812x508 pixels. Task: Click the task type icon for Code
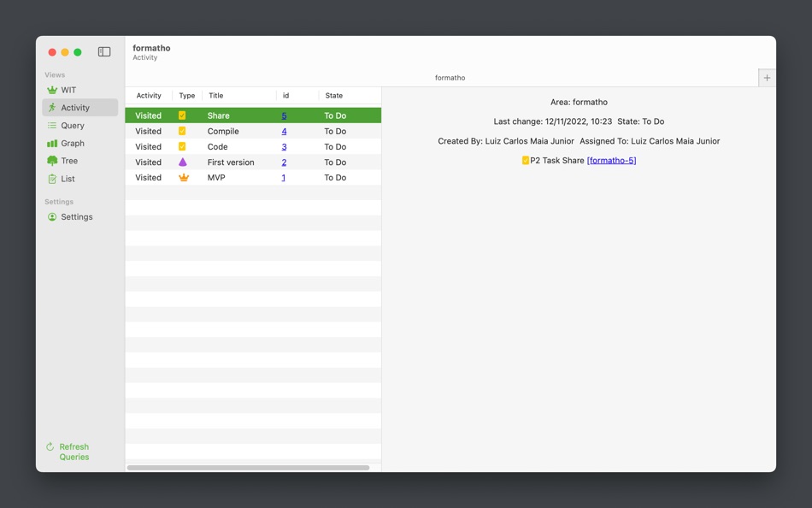[x=182, y=147]
